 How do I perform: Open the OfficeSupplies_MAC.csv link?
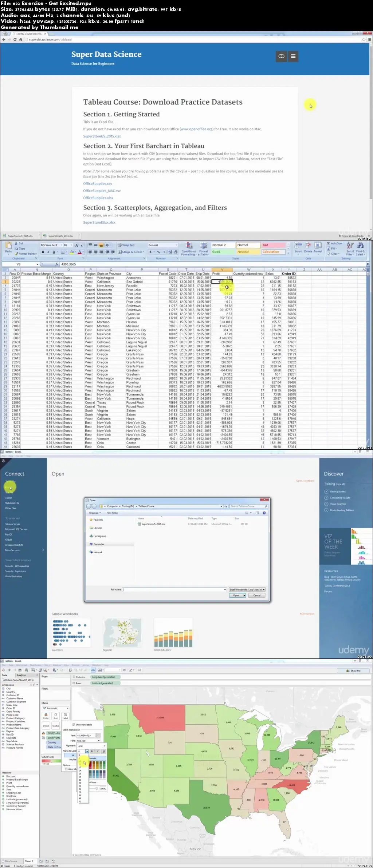click(102, 191)
